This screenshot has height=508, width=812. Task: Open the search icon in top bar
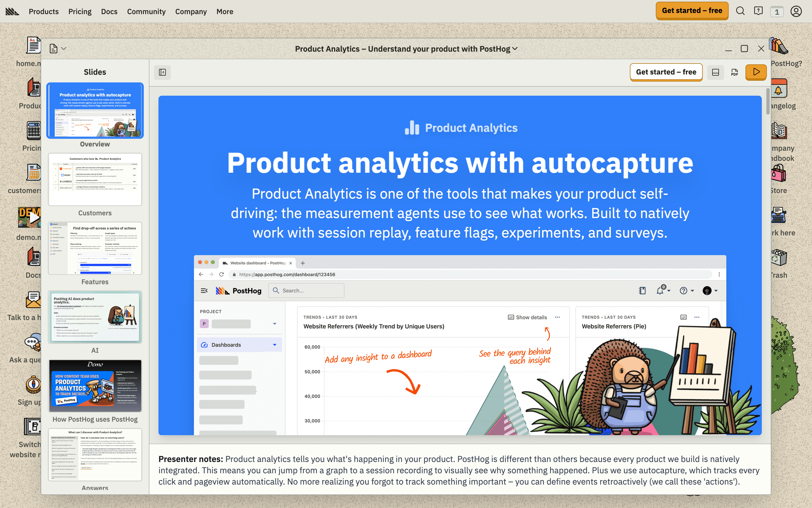click(740, 11)
